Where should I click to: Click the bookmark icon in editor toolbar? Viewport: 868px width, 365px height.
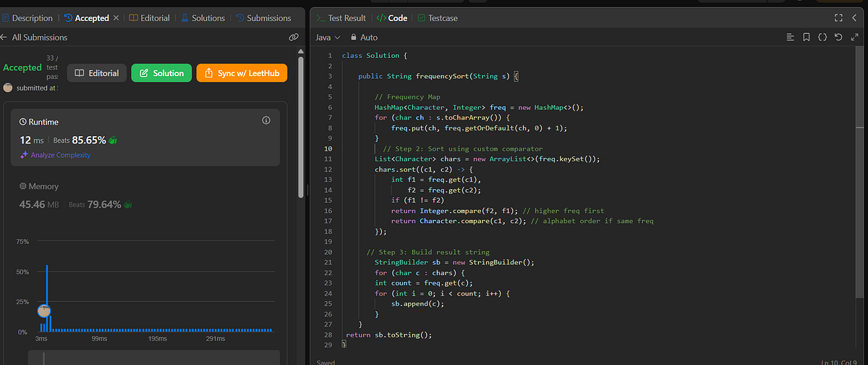point(807,37)
